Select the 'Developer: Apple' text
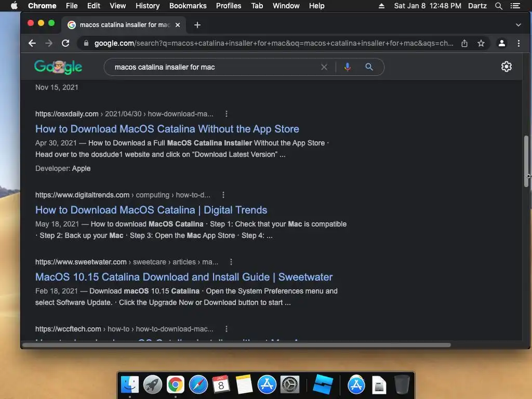The height and width of the screenshot is (399, 532). (x=63, y=169)
